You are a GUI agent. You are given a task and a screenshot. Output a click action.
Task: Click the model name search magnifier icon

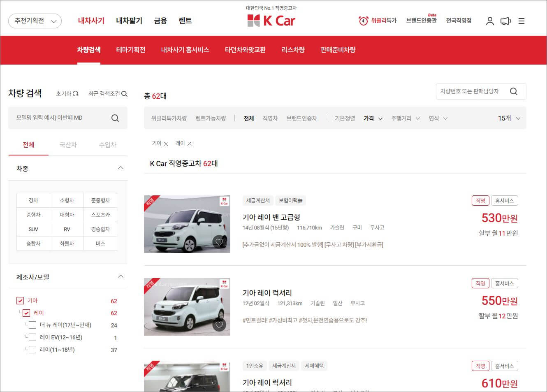click(115, 118)
